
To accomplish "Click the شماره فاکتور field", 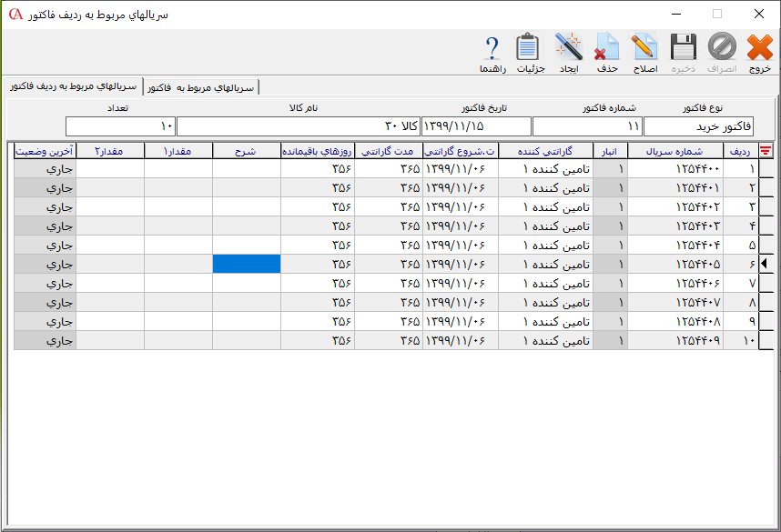I will tap(587, 125).
